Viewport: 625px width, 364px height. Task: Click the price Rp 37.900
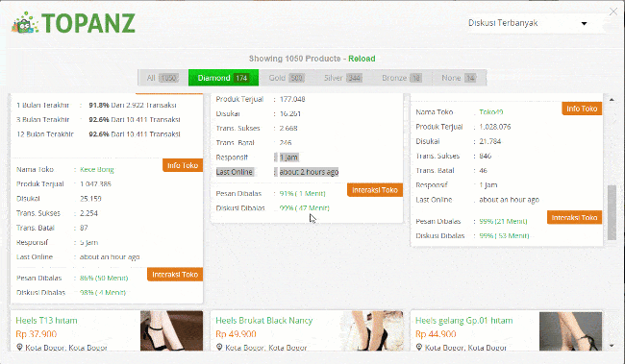click(37, 333)
